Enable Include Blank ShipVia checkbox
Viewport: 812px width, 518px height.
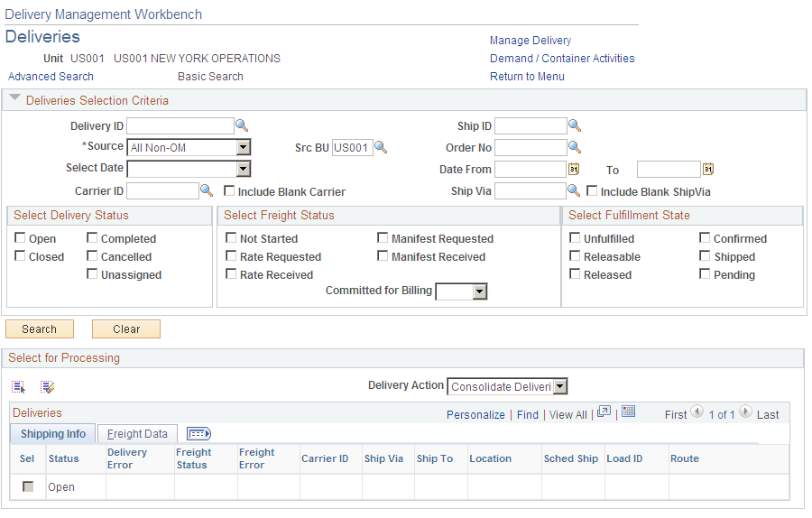click(592, 190)
